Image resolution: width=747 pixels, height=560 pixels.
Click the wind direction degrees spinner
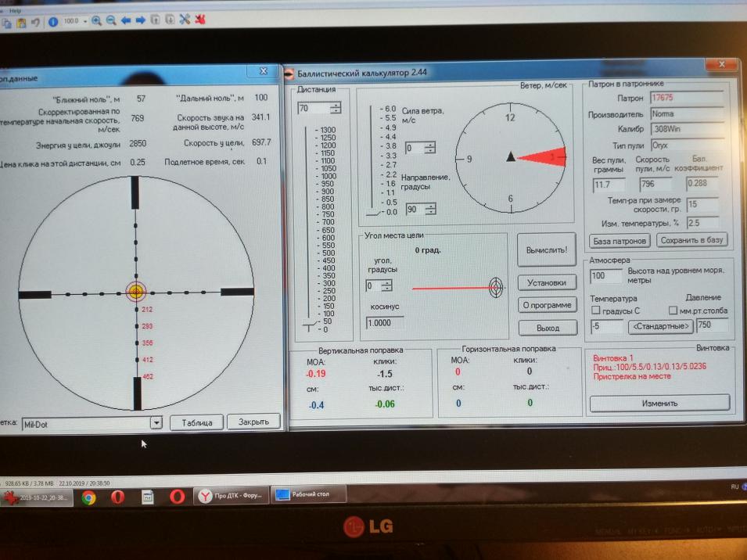click(431, 210)
